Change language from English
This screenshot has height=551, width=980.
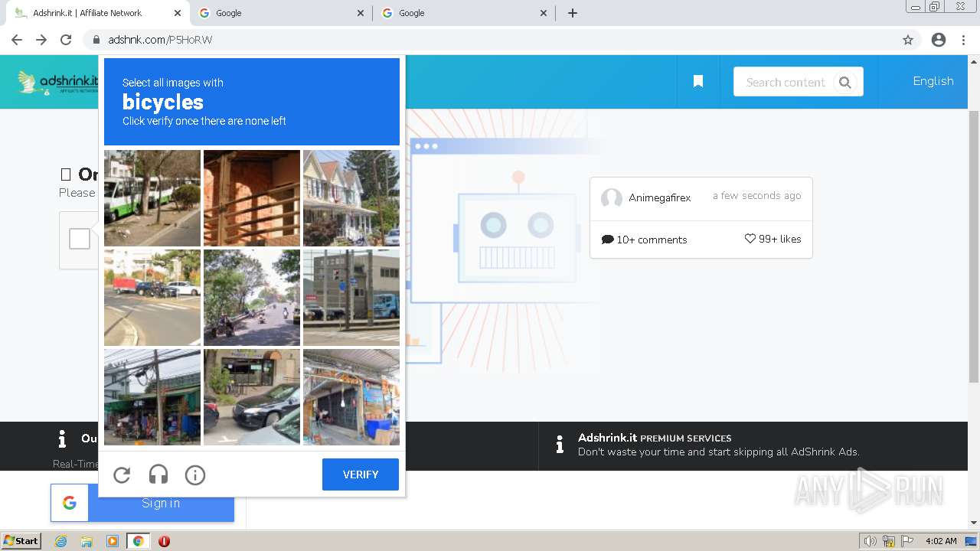point(933,81)
